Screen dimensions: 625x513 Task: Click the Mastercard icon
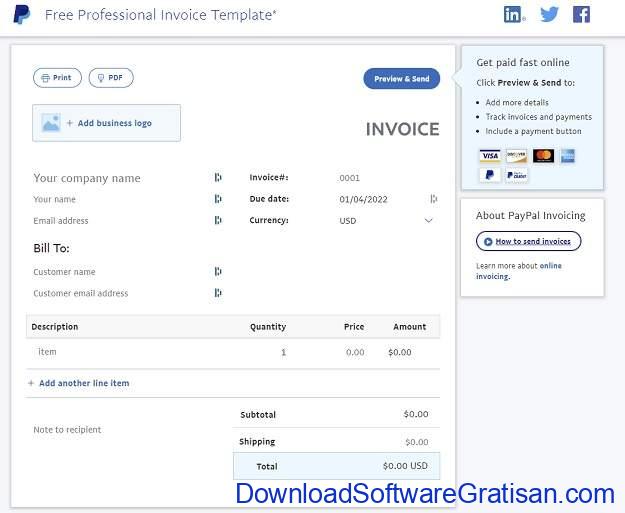543,155
